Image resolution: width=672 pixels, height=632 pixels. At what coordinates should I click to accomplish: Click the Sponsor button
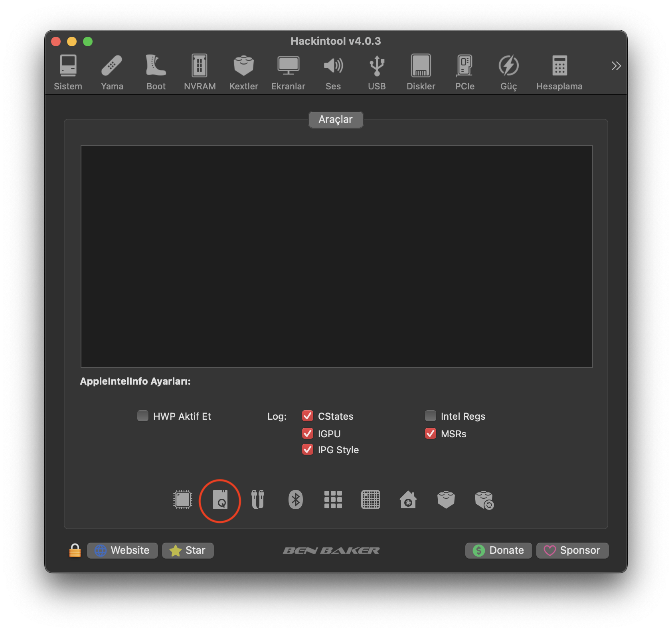pyautogui.click(x=573, y=551)
